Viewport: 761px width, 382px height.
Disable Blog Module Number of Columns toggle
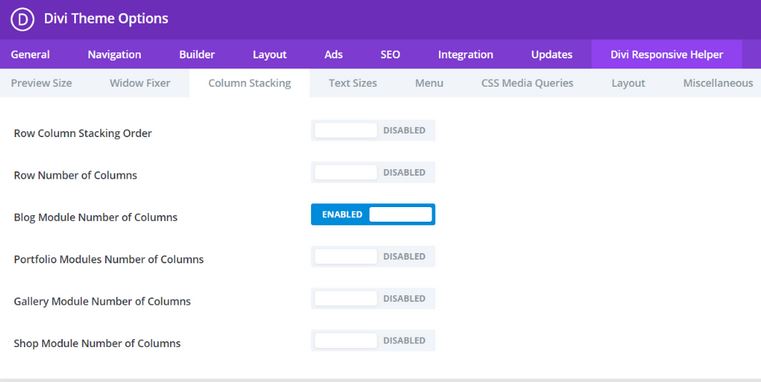(373, 215)
